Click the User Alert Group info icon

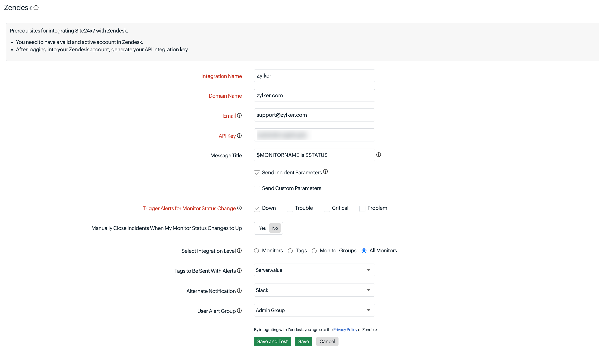tap(239, 310)
